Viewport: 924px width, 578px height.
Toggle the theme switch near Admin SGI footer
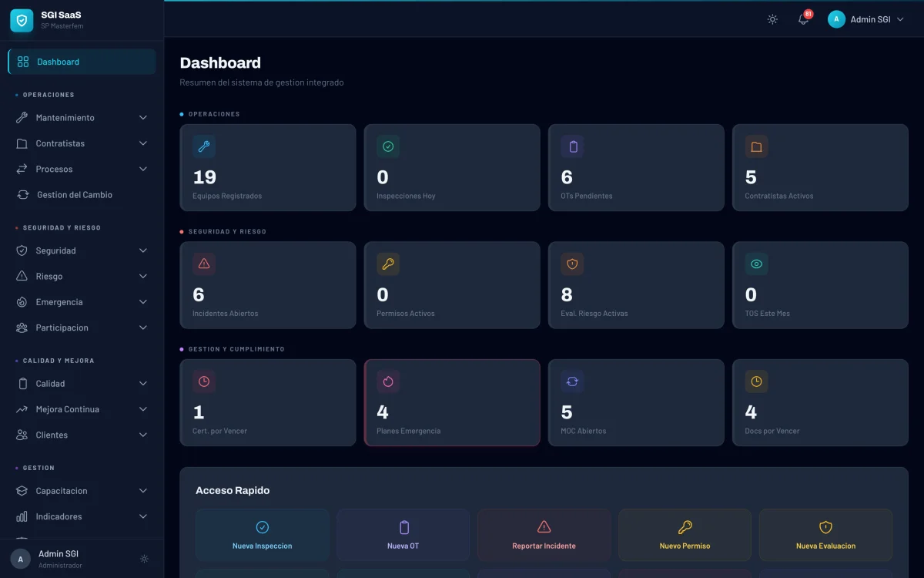(144, 559)
